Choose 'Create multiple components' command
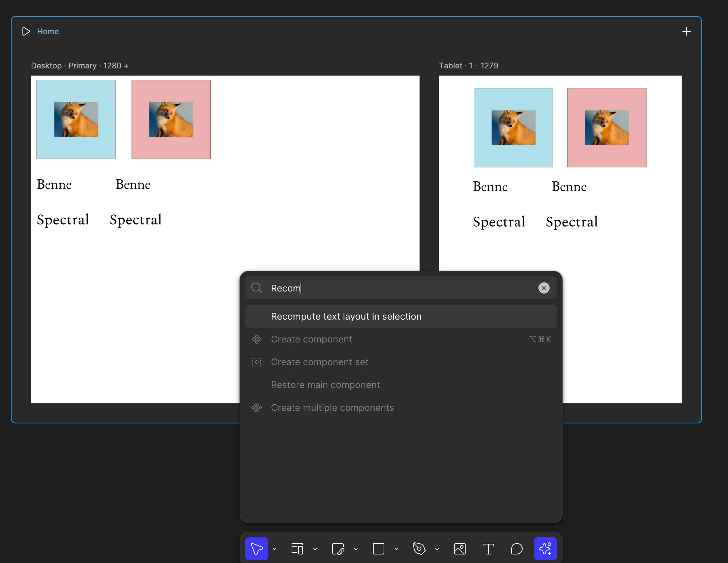 point(332,408)
